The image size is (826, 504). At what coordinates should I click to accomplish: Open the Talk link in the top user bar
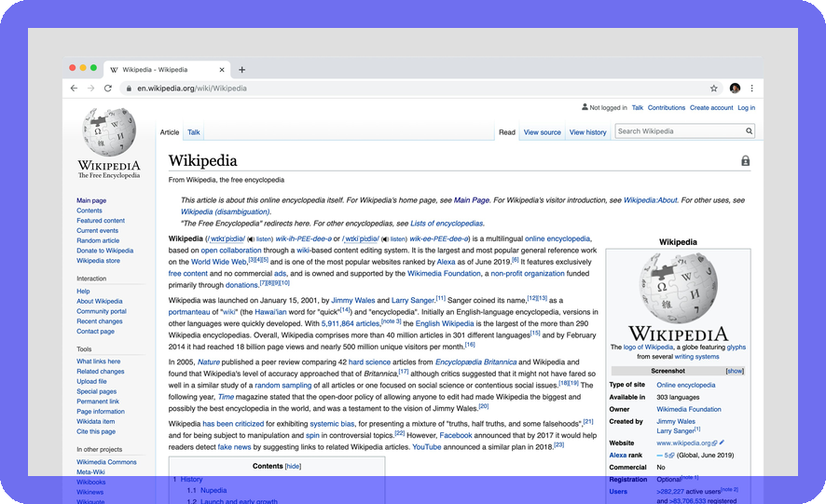(638, 107)
